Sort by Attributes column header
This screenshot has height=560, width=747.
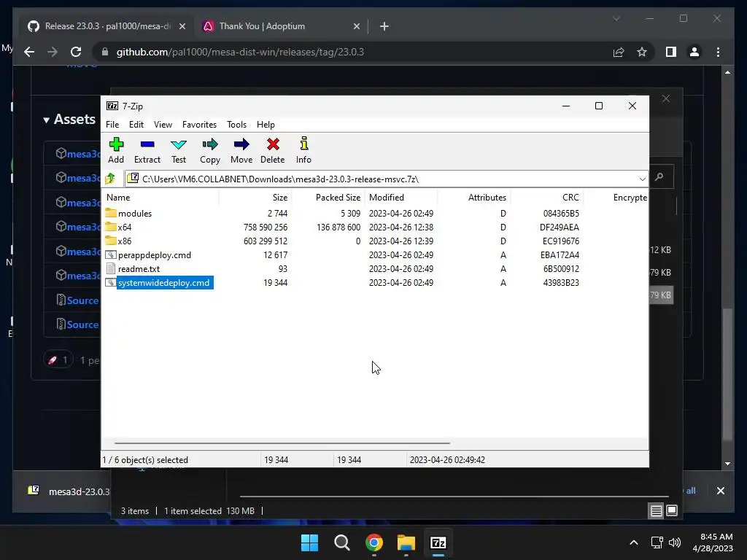point(474,197)
